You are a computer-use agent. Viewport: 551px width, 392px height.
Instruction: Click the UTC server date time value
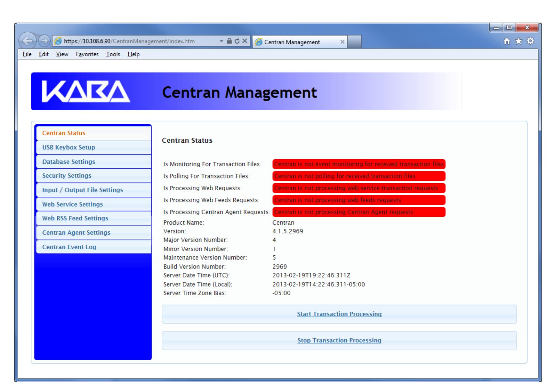pos(311,275)
